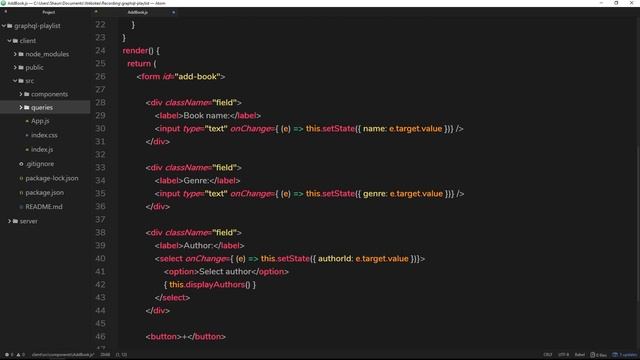This screenshot has height=360, width=640.
Task: Click on this.displayAuthors() call
Action: coord(210,284)
